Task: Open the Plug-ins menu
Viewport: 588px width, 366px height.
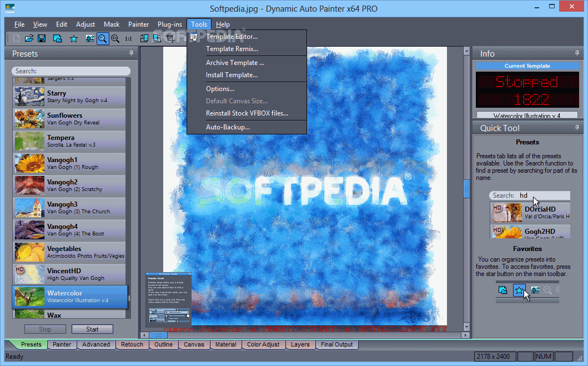Action: click(x=170, y=24)
